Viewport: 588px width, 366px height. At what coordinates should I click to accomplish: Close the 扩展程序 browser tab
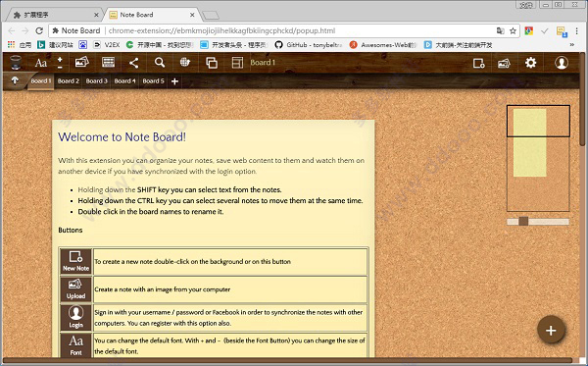[96, 15]
